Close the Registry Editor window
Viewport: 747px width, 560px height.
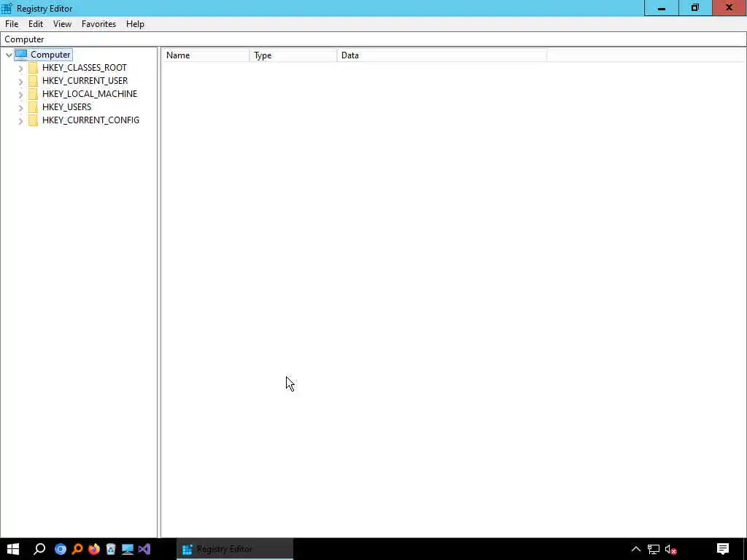pyautogui.click(x=729, y=8)
